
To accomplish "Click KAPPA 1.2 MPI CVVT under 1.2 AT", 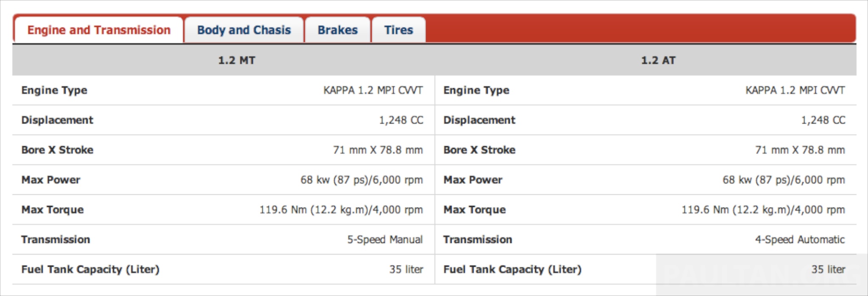I will point(795,90).
